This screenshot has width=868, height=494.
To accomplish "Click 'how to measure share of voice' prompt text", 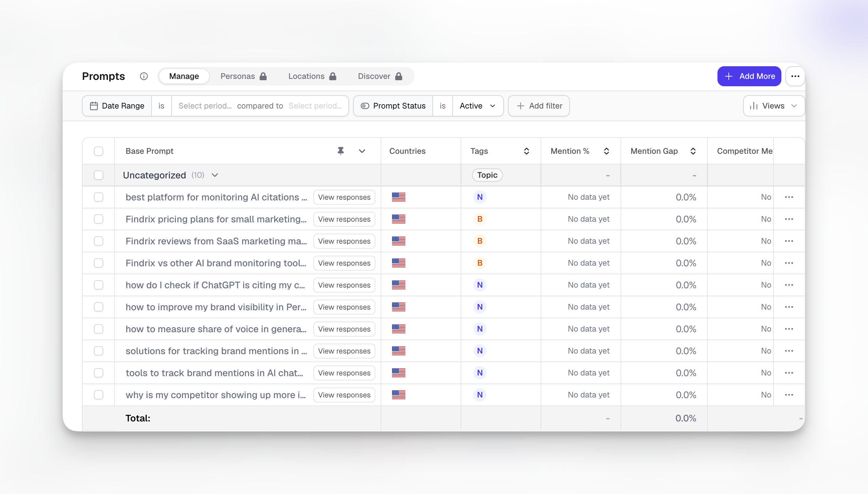I will click(216, 329).
